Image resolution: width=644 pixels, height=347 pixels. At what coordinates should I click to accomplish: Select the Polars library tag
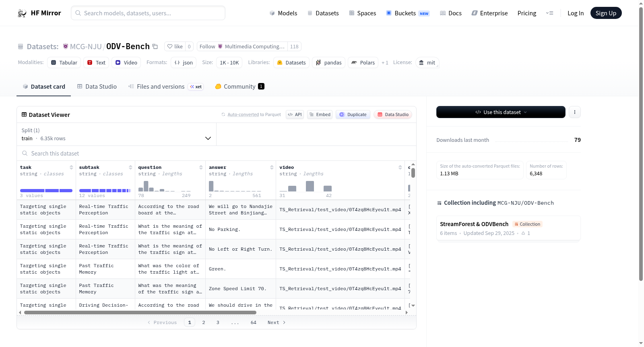tap(363, 62)
